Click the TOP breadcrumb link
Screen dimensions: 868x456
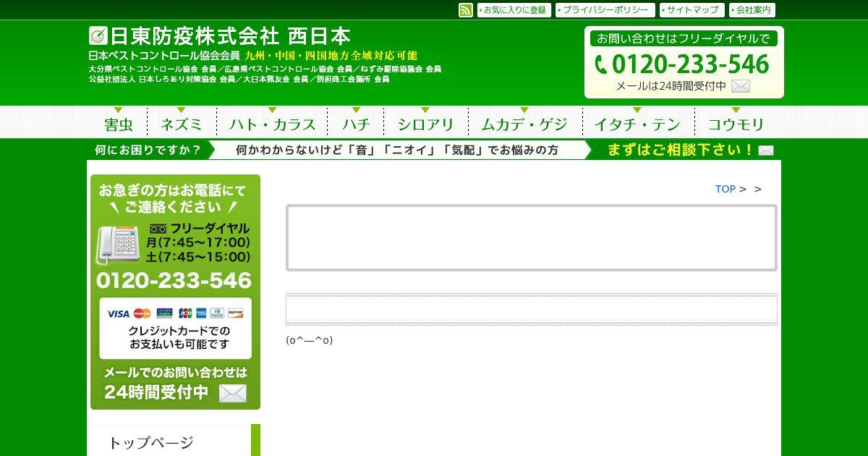pos(725,189)
